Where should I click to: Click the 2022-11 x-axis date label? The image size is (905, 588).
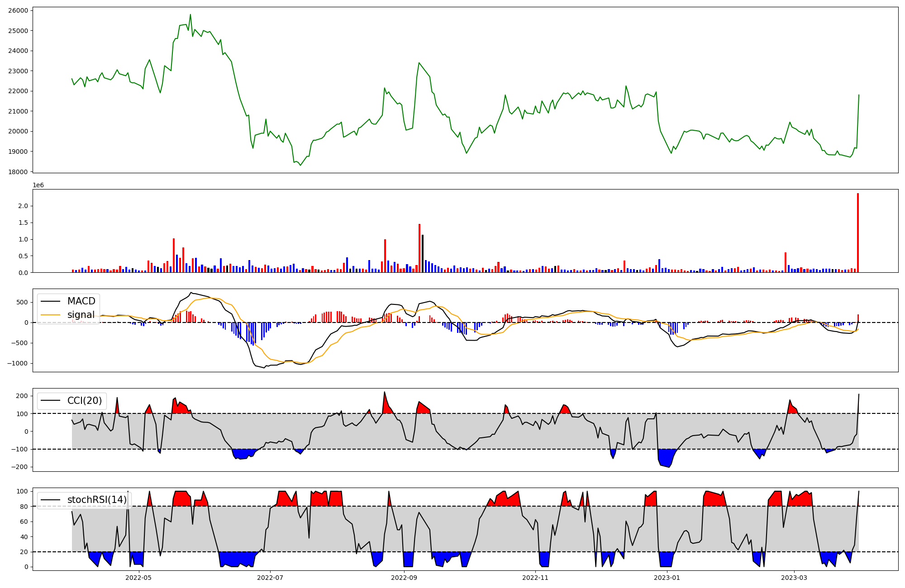click(536, 578)
